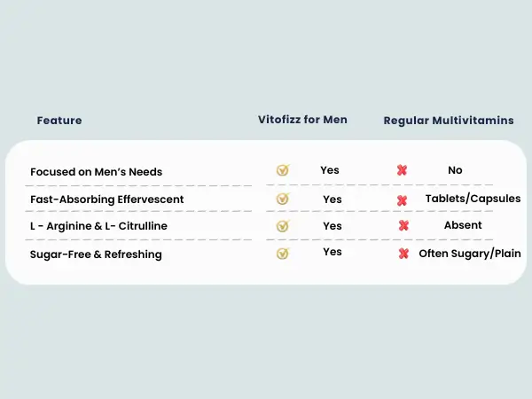Click the Vitofizz for Men column header

click(x=301, y=120)
